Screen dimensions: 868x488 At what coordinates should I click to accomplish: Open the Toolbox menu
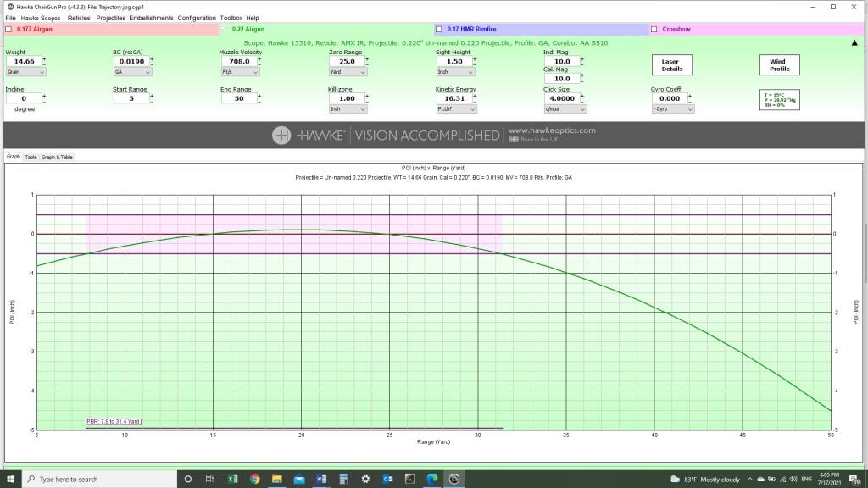pos(231,19)
